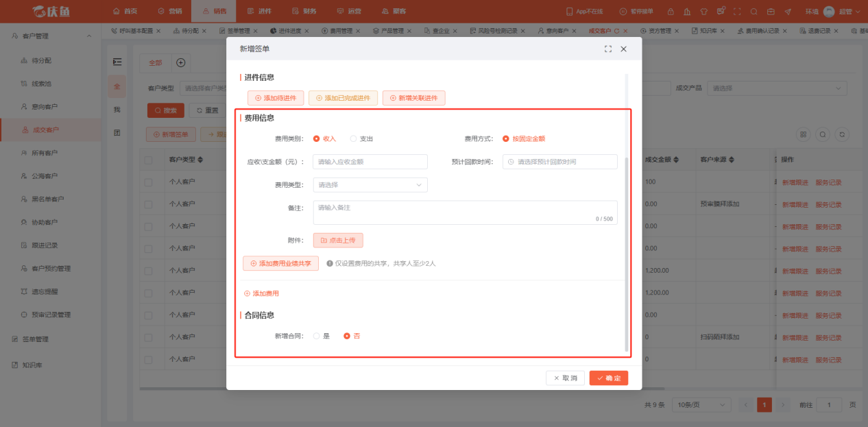Click 点击上传 attachment button

point(338,241)
